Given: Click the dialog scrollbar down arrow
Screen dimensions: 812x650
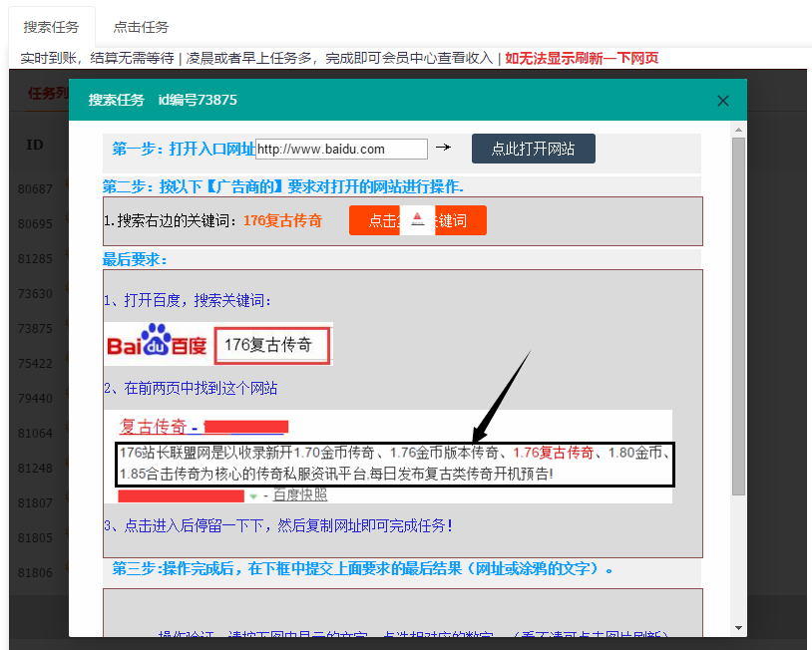Looking at the screenshot, I should click(x=738, y=628).
